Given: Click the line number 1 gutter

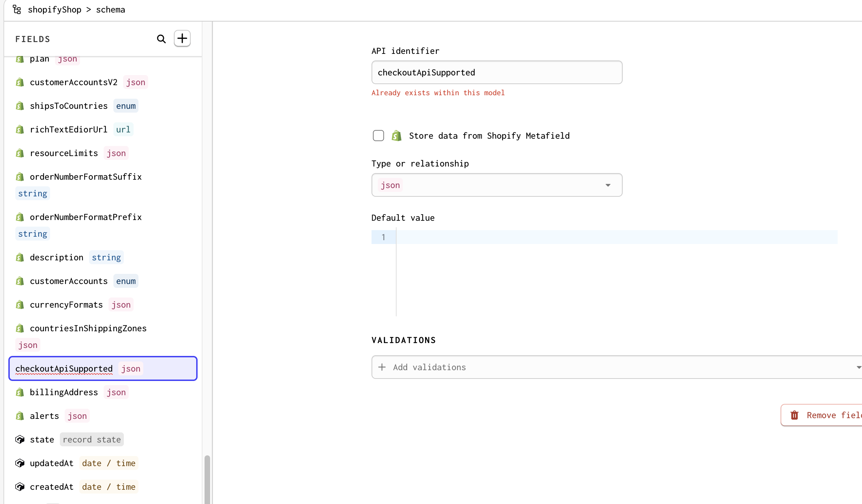Looking at the screenshot, I should click(x=383, y=237).
